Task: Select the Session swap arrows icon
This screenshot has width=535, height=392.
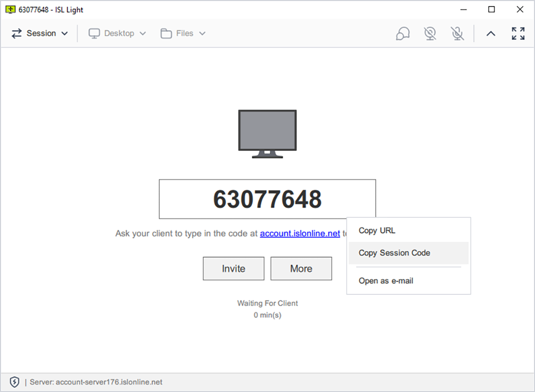Action: [16, 33]
